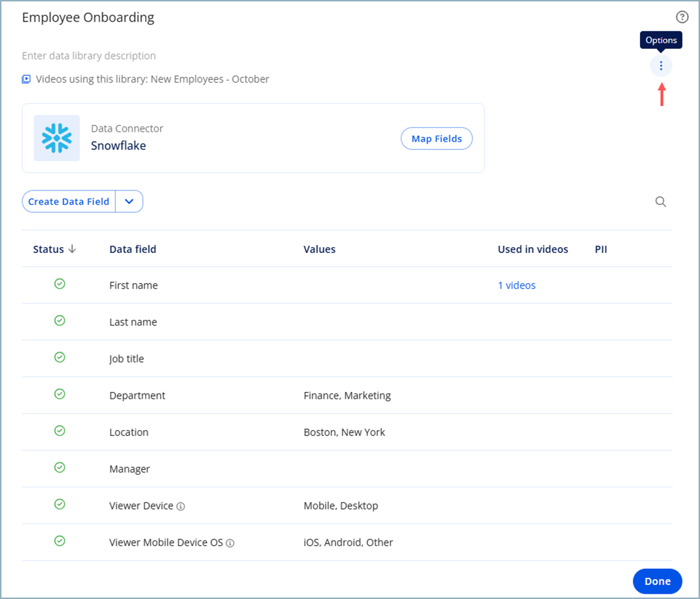The image size is (700, 599).
Task: Click the Snowflake data connector logo
Action: pos(57,138)
